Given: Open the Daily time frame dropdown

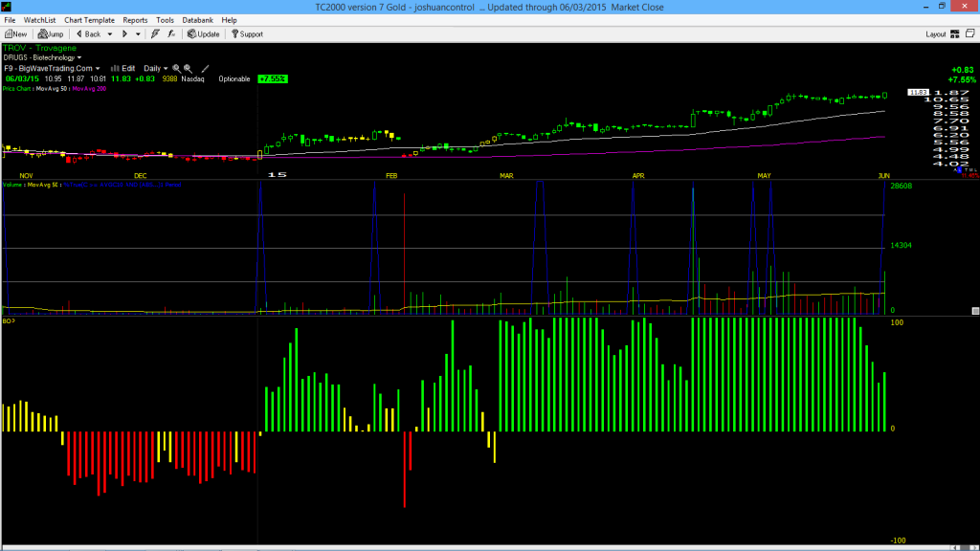Looking at the screenshot, I should coord(156,69).
